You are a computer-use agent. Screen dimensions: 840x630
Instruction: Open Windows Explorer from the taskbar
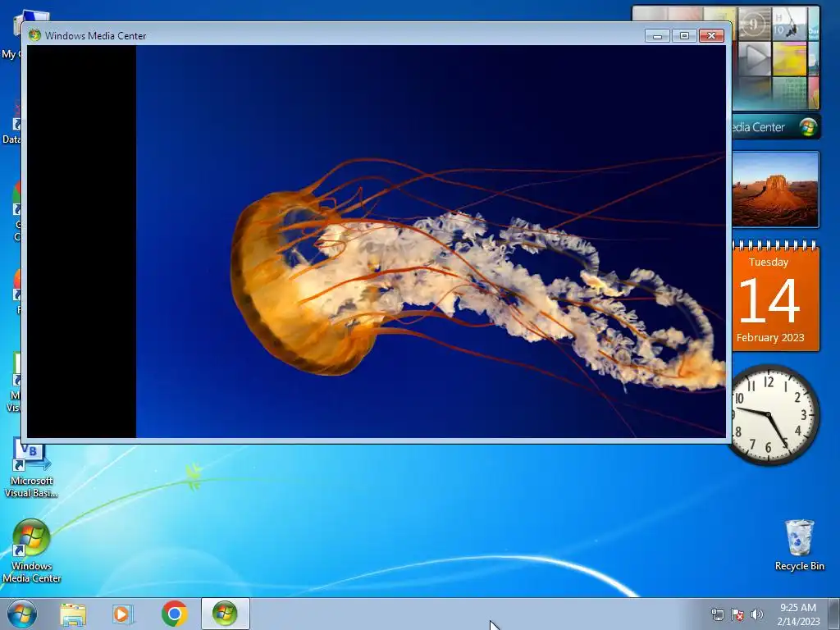click(x=73, y=614)
